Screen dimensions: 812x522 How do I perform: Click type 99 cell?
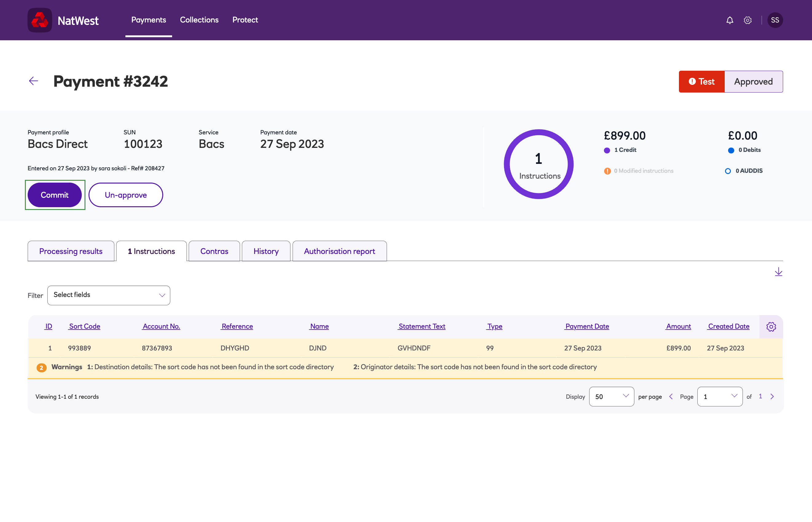pyautogui.click(x=490, y=348)
